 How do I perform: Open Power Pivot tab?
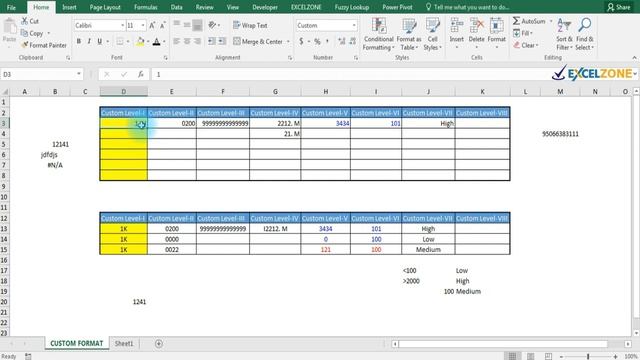[x=397, y=7]
